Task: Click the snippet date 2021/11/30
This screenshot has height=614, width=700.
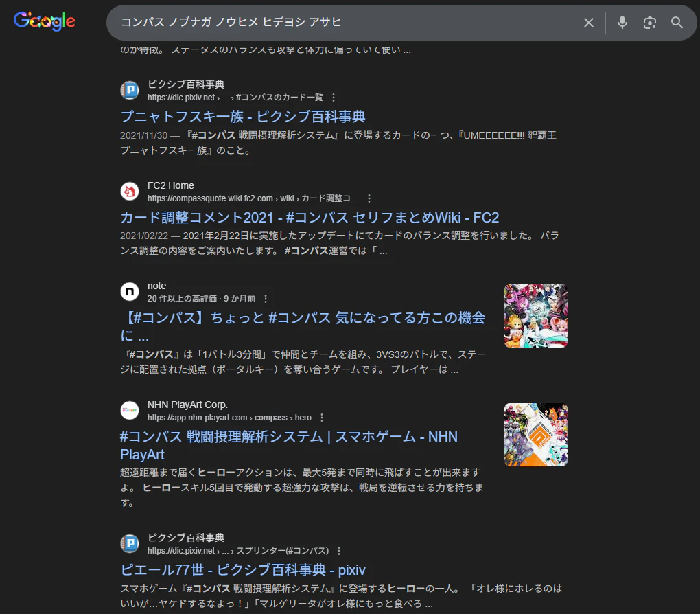Action: [x=143, y=135]
